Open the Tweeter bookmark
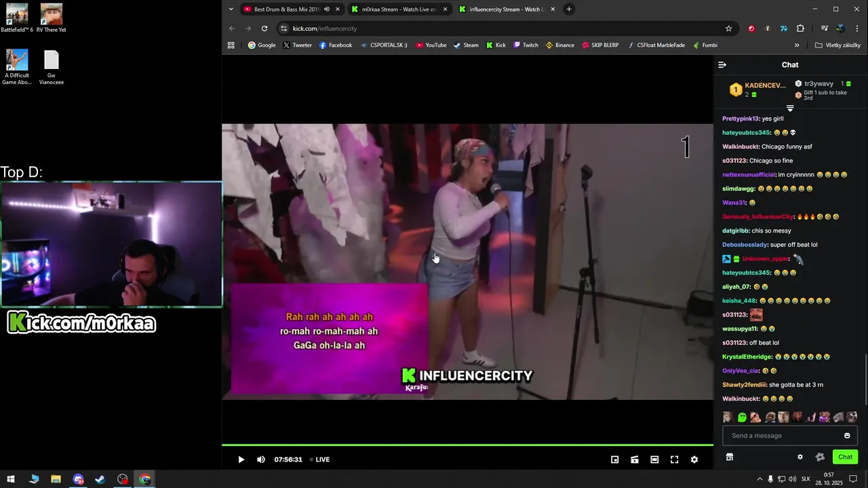 tap(297, 45)
